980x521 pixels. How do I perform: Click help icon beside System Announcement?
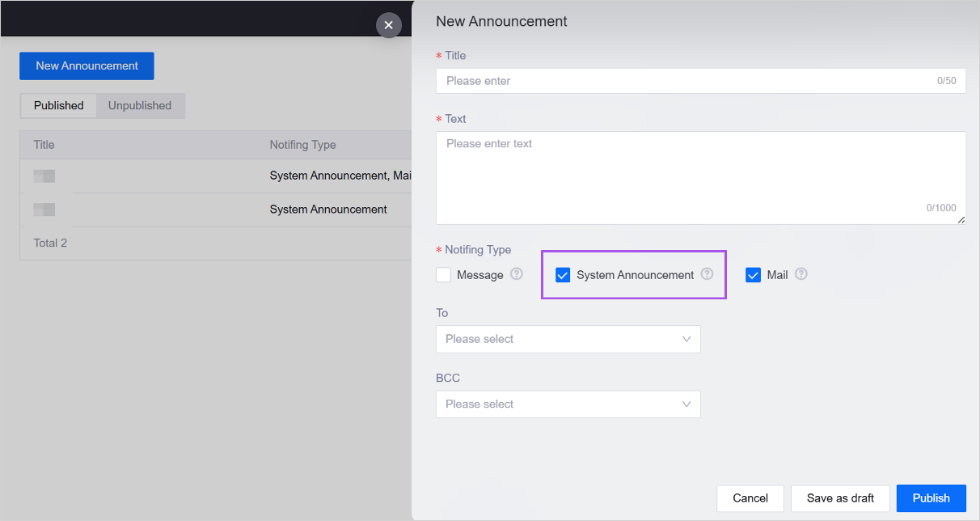click(707, 274)
